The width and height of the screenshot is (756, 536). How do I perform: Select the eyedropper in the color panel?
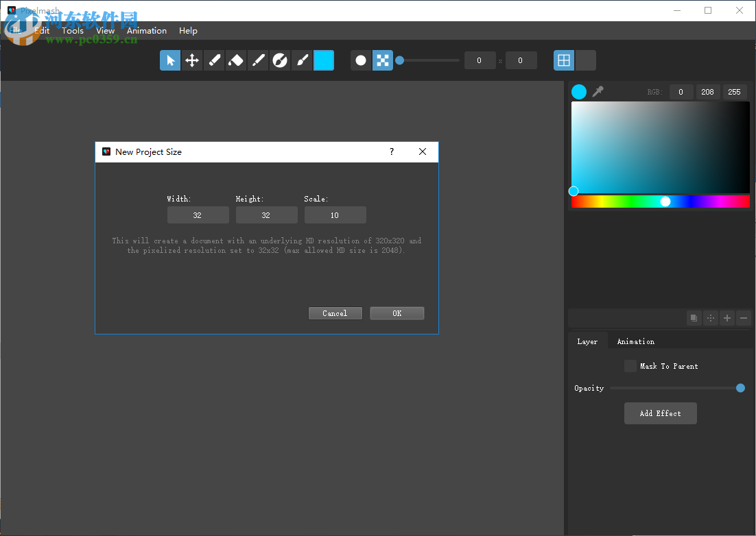point(598,91)
